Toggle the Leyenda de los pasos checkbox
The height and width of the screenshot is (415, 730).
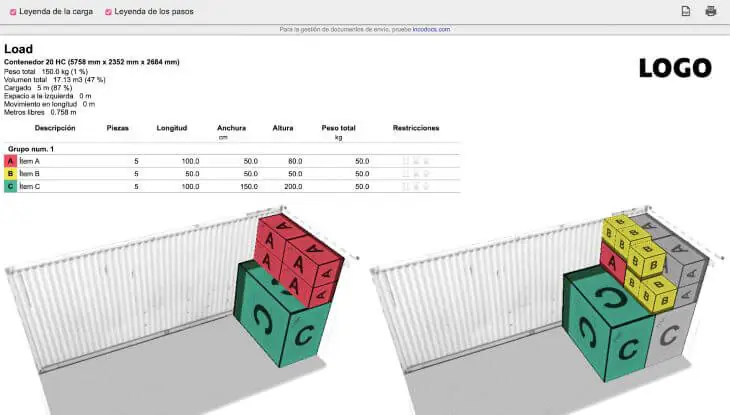coord(108,12)
